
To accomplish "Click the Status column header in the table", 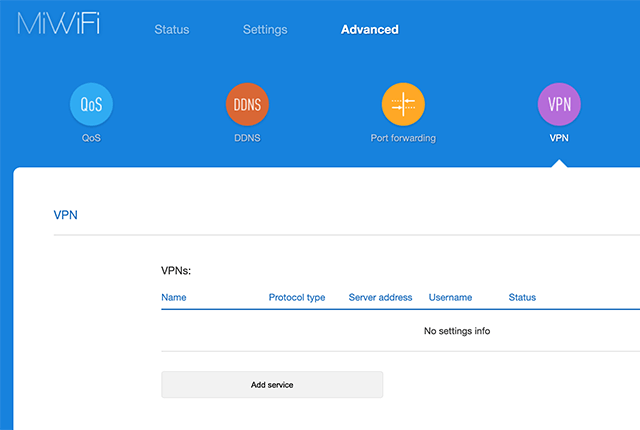I will point(522,297).
